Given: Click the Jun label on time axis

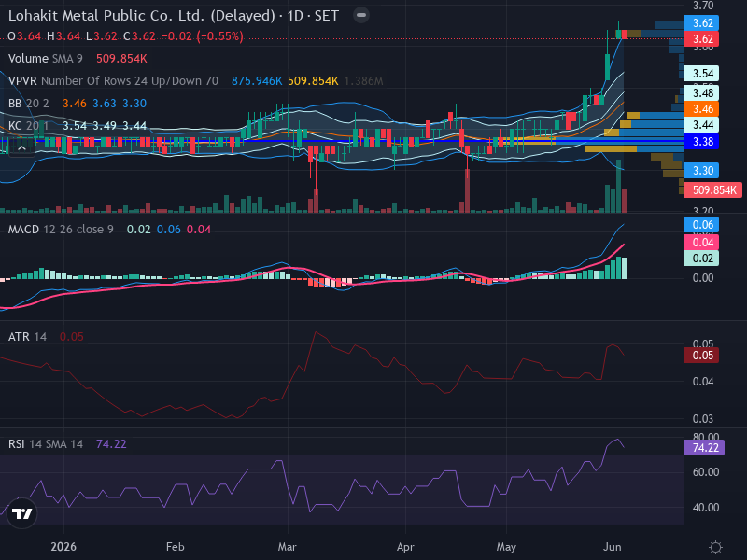Looking at the screenshot, I should click(x=613, y=547).
